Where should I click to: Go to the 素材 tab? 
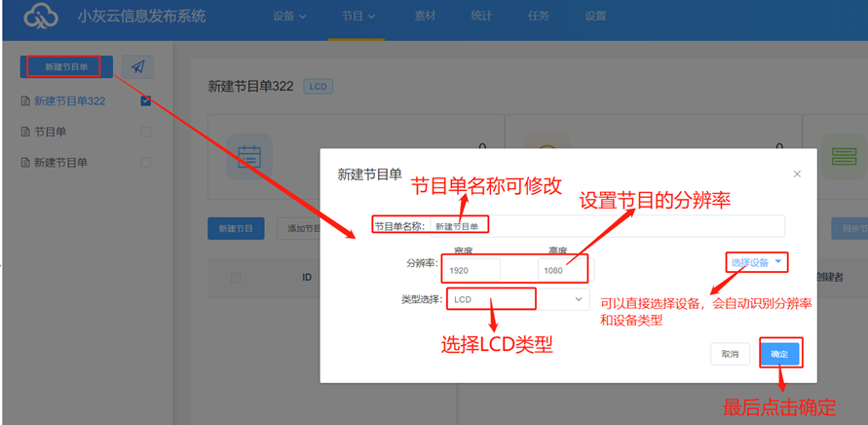pos(426,17)
